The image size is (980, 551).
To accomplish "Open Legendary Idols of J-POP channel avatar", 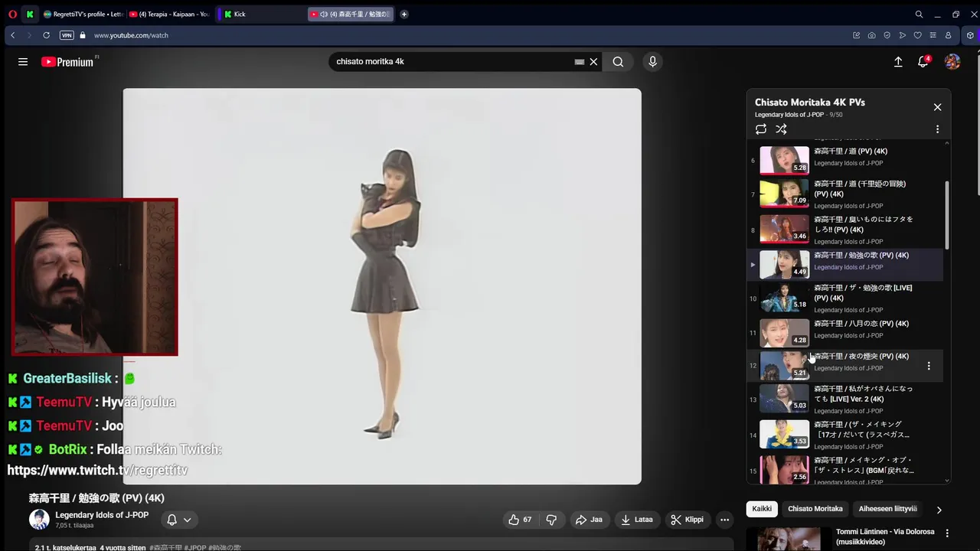I will (39, 520).
